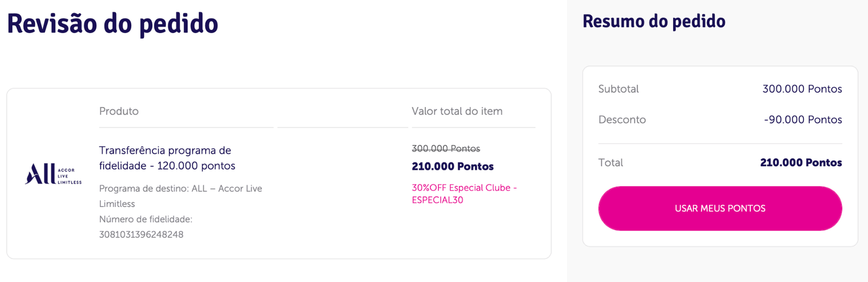Click the Número de fidelidade label

145,219
